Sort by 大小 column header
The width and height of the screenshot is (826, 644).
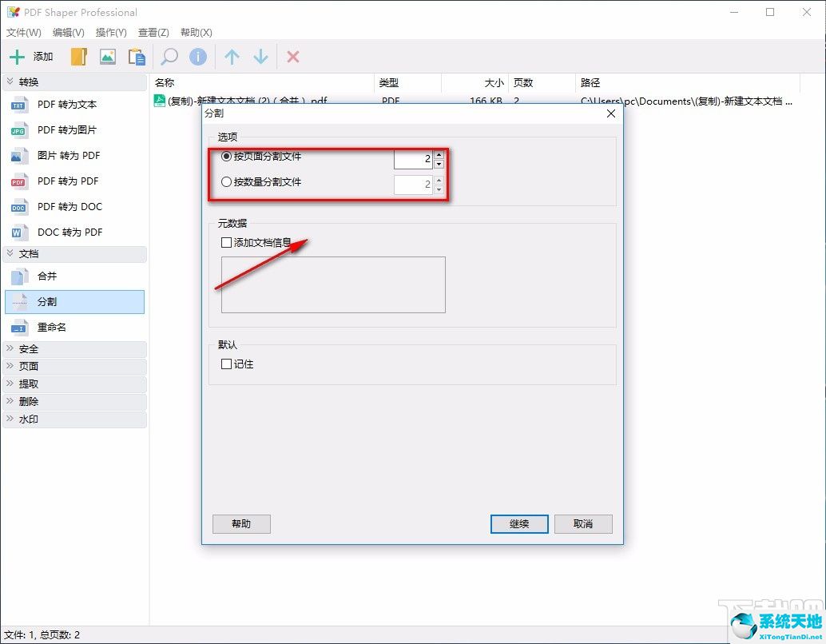coord(475,83)
